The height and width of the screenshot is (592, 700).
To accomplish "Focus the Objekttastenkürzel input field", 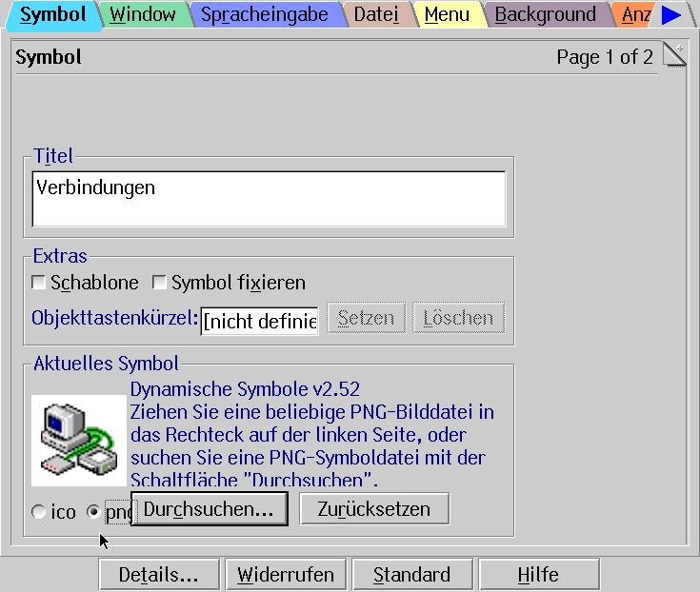I will point(259,321).
